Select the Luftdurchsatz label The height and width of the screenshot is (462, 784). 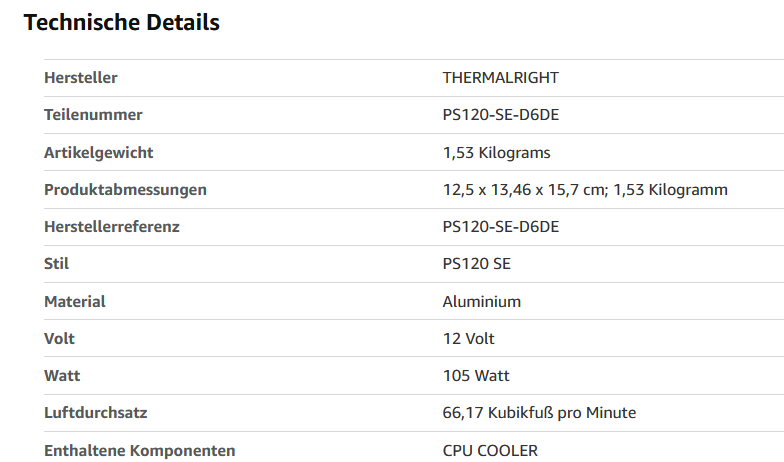pos(96,412)
